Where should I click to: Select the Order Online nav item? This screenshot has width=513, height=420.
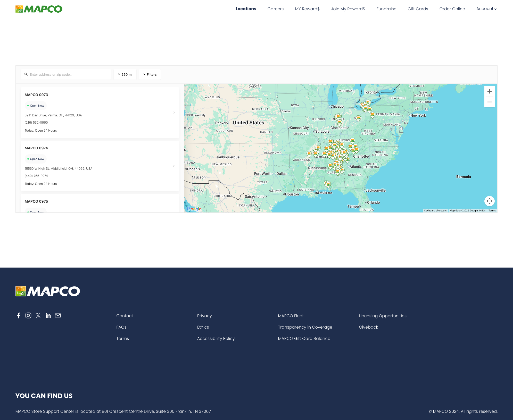(x=452, y=9)
